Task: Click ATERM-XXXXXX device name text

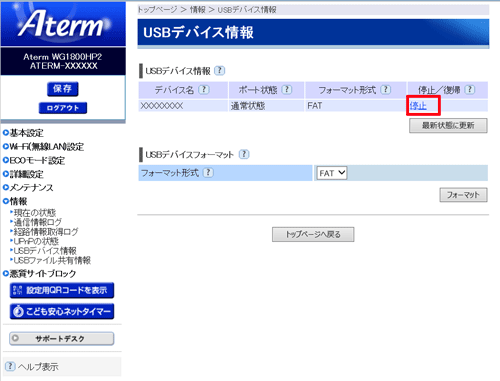Action: click(63, 66)
